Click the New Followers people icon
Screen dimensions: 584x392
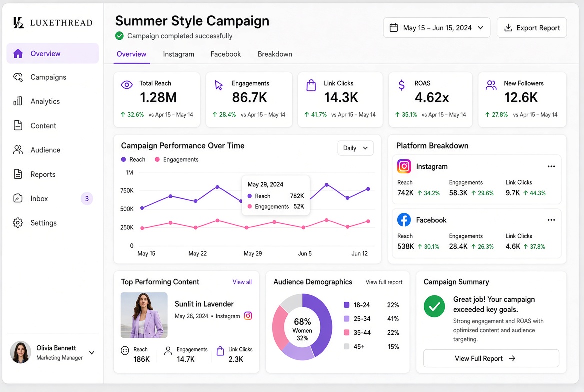coord(491,85)
